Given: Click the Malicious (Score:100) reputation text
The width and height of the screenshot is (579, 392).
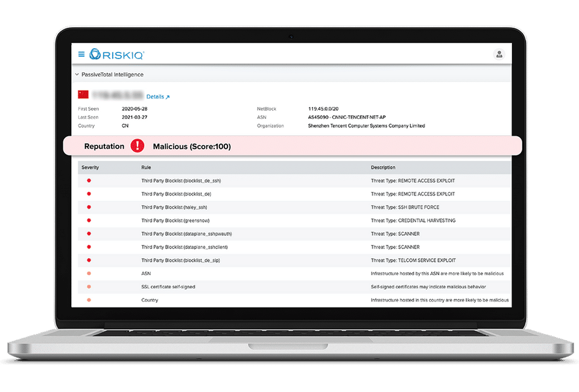Looking at the screenshot, I should point(192,147).
